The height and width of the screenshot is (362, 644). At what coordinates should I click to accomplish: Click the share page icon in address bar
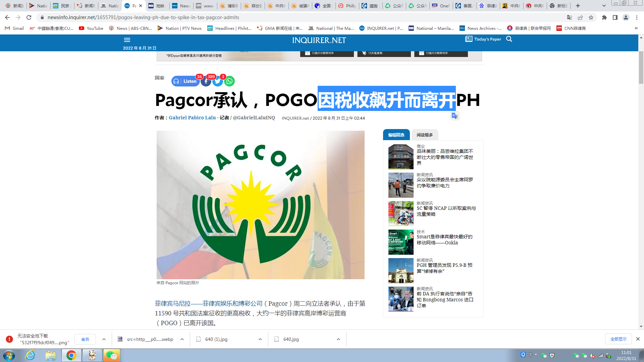pos(580,17)
